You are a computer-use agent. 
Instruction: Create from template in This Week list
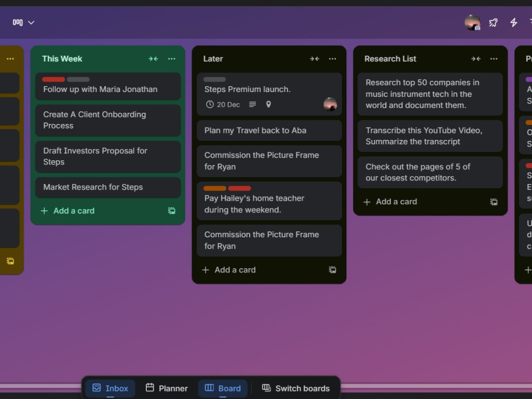coord(172,211)
